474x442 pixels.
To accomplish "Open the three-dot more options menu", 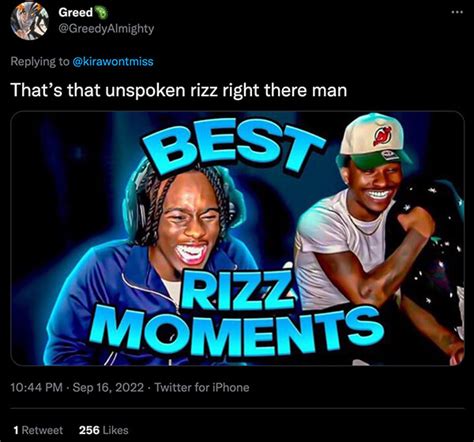I will pos(457,12).
